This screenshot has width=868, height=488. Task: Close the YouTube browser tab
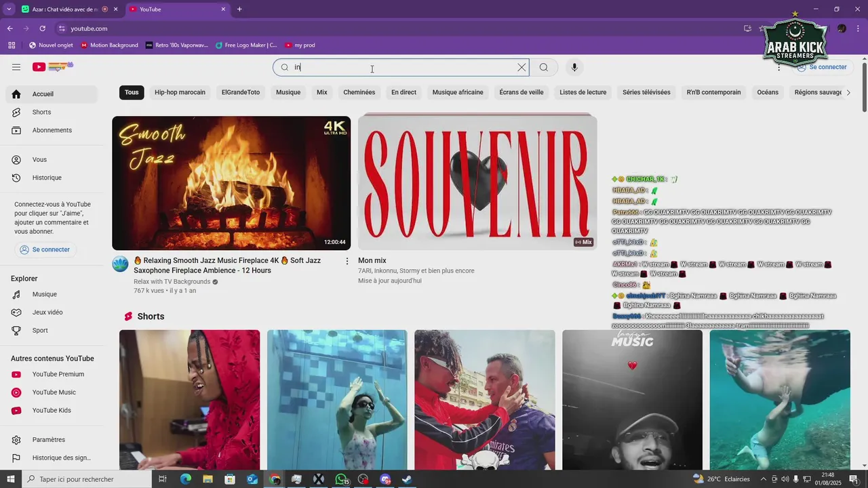pos(223,9)
